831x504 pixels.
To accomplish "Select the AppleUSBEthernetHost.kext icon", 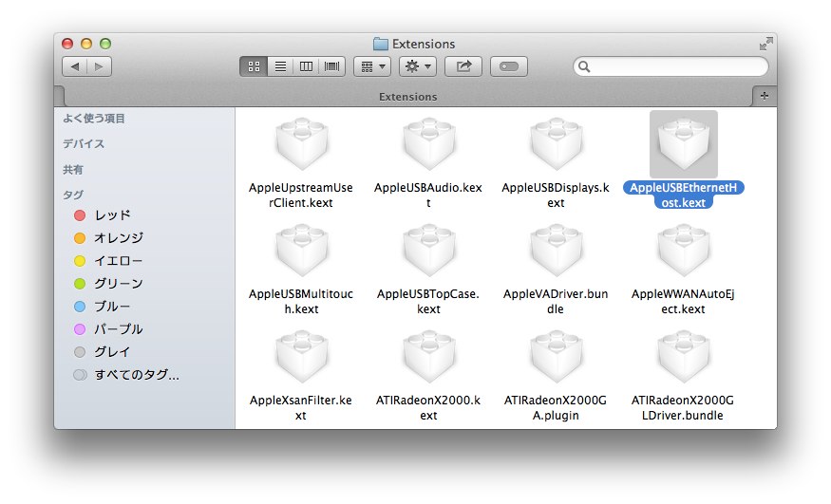I will pyautogui.click(x=683, y=144).
